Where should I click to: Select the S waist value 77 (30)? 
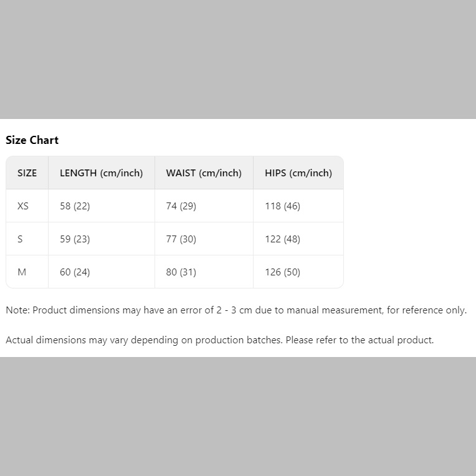click(181, 239)
